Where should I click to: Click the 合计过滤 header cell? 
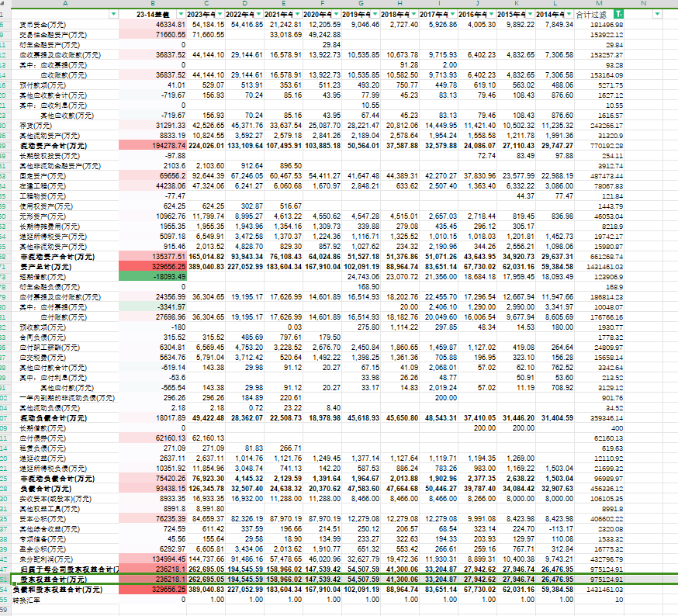point(600,14)
